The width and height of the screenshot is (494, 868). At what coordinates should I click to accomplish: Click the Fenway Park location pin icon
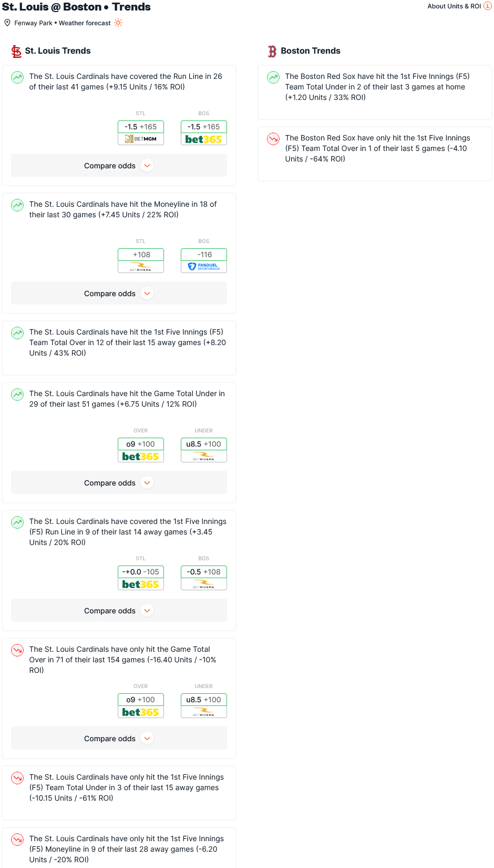(7, 23)
